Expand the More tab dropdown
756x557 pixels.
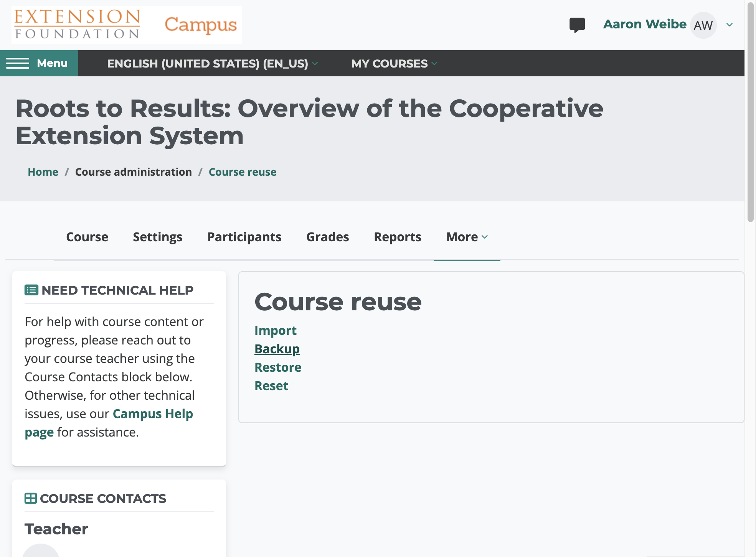467,237
